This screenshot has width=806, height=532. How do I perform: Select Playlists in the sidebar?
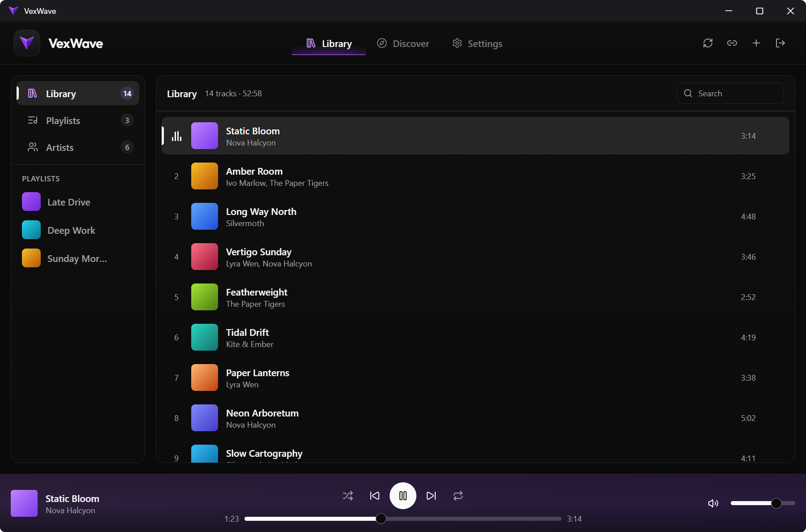click(78, 120)
